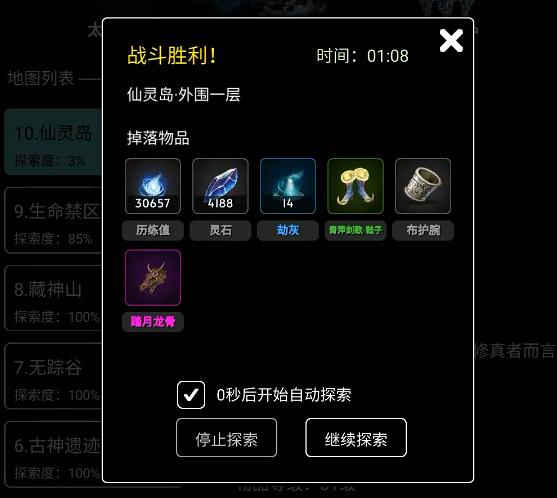Click the 继续探索 button
This screenshot has height=498, width=557.
coord(356,438)
